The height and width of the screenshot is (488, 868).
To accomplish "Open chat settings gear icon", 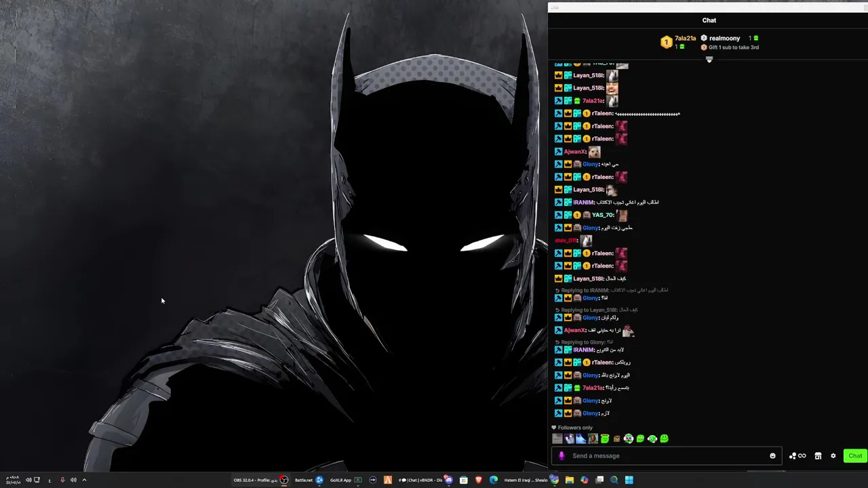I will [x=833, y=455].
